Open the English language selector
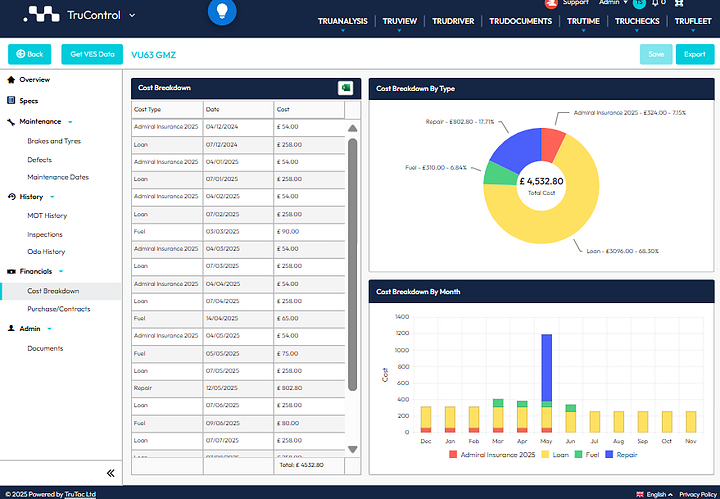Screen dimensions: 720x499 pyautogui.click(x=659, y=494)
